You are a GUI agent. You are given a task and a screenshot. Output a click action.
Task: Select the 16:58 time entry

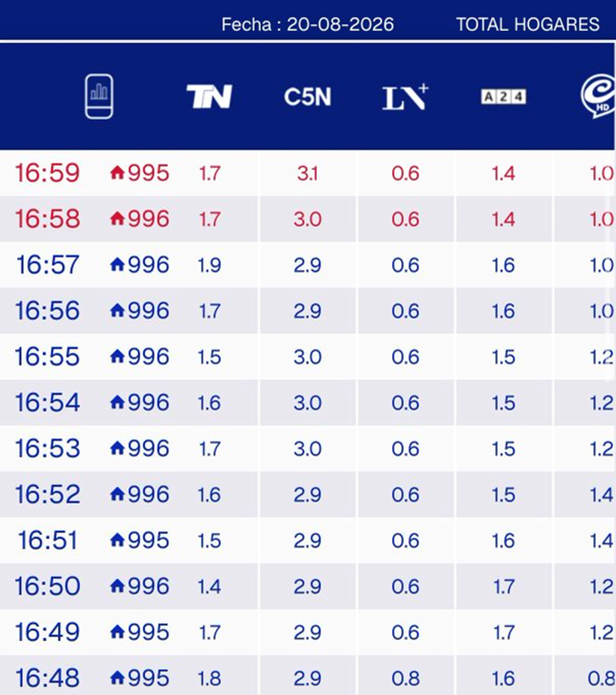pyautogui.click(x=47, y=219)
